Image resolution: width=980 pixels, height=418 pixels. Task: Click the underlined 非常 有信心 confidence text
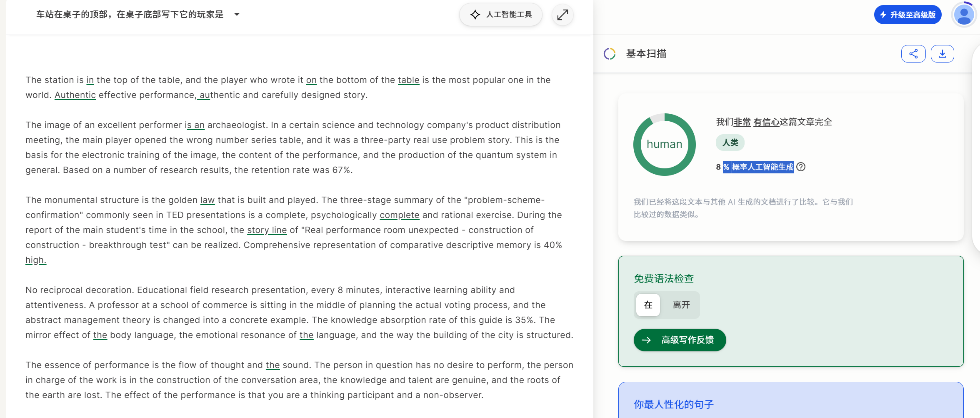click(756, 122)
